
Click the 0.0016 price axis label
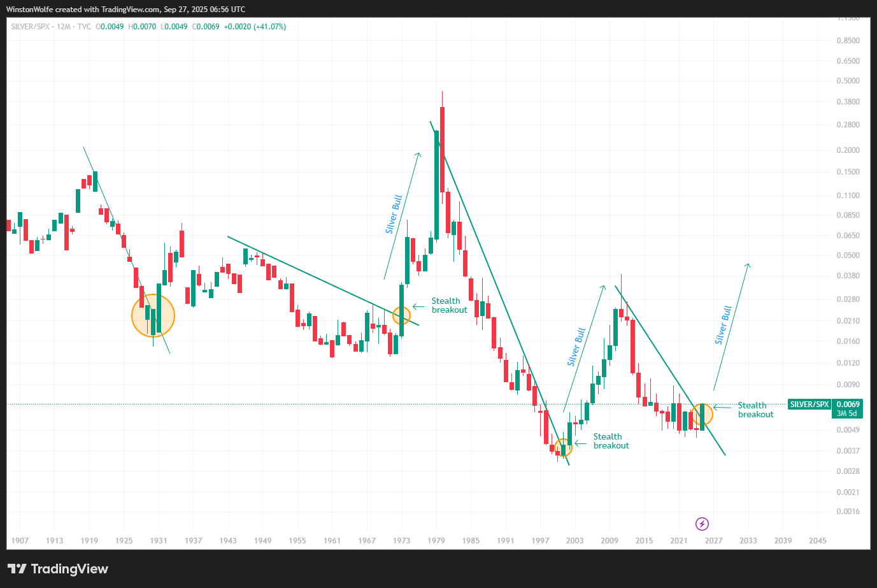848,512
